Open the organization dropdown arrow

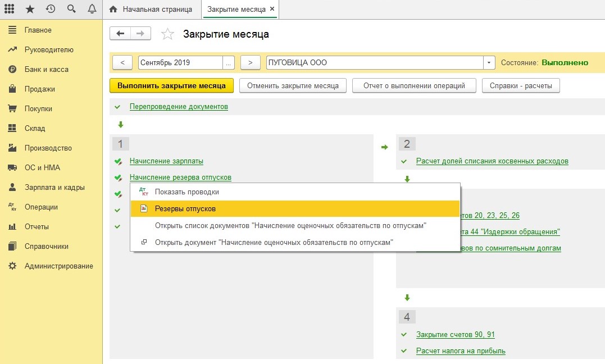pyautogui.click(x=489, y=63)
